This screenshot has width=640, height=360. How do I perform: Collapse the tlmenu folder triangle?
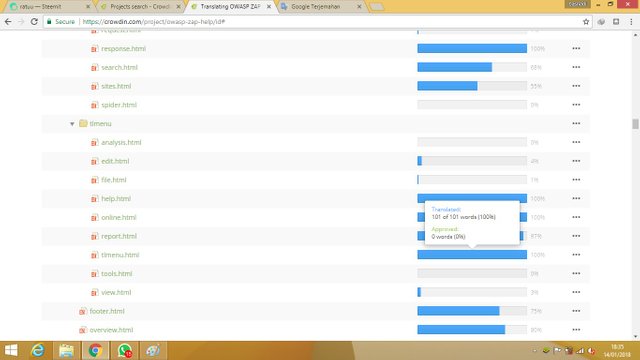point(72,124)
